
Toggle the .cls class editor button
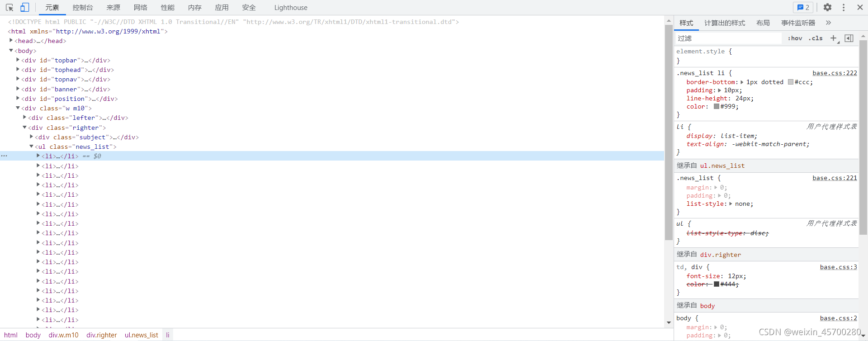tap(816, 38)
